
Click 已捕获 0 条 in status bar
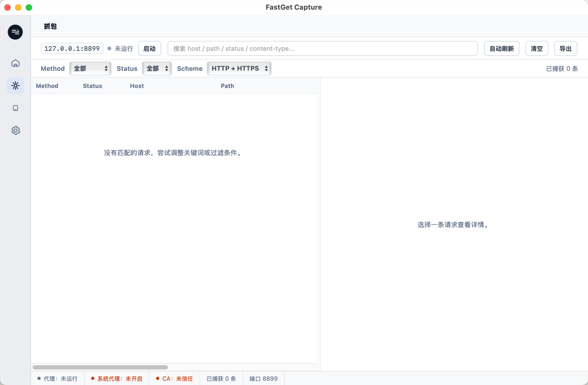pyautogui.click(x=221, y=379)
